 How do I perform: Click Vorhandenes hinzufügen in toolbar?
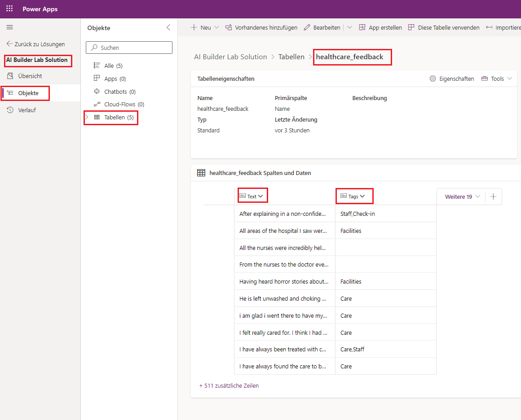tap(261, 28)
